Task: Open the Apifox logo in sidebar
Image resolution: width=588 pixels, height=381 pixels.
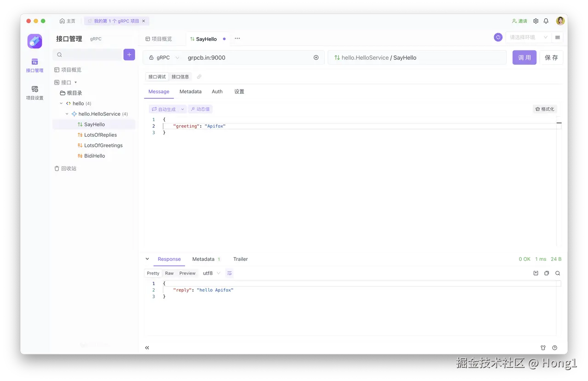Action: 34,41
